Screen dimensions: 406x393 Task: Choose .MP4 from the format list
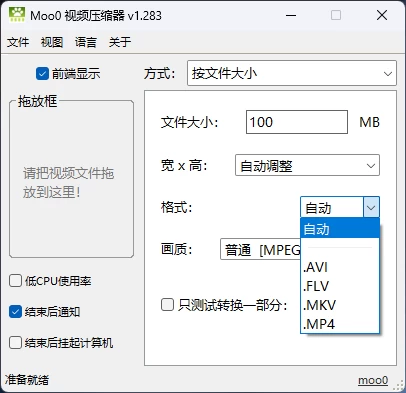click(340, 324)
